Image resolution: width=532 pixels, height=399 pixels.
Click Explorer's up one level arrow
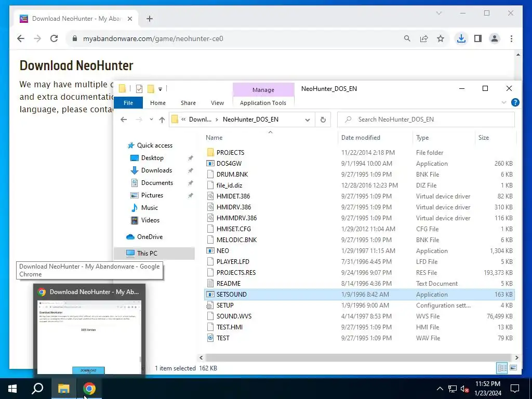162,119
